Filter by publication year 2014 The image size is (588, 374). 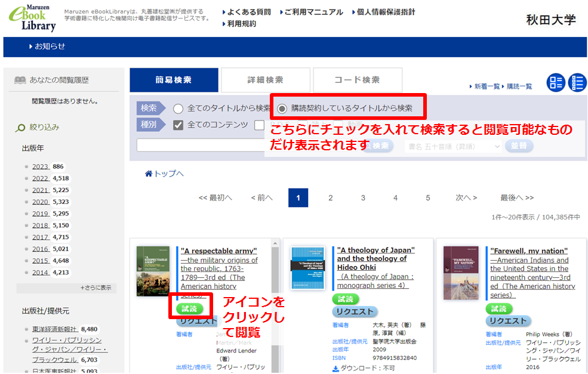pos(41,273)
